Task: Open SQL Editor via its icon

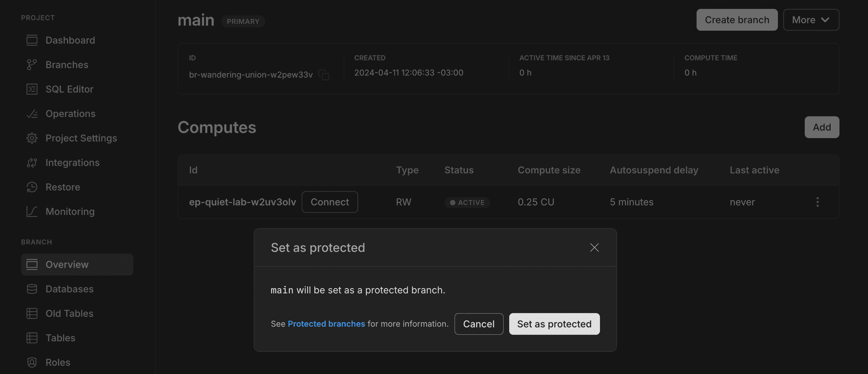Action: (32, 89)
